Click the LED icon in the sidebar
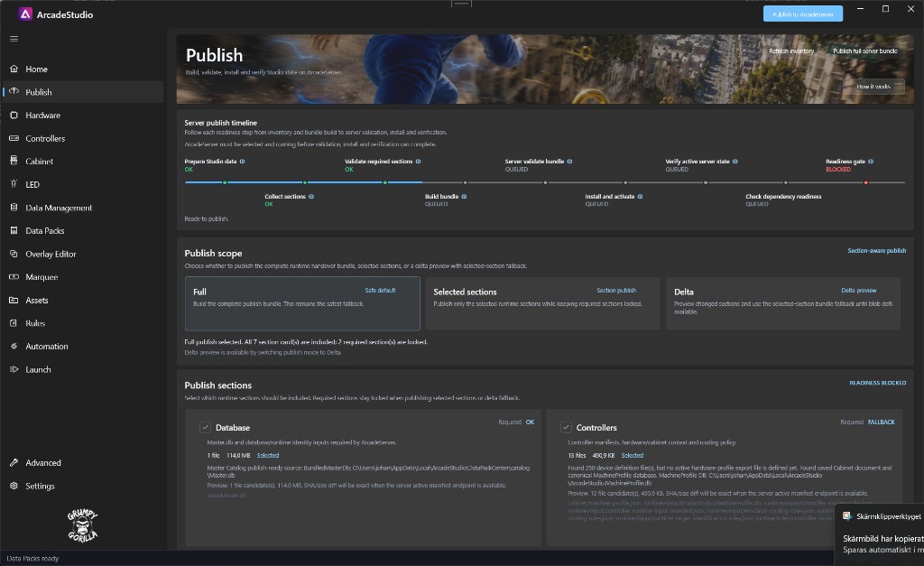The width and height of the screenshot is (924, 566). coord(14,184)
